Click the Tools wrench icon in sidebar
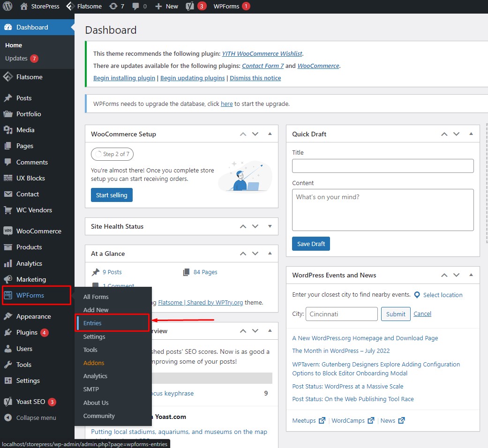 coord(8,365)
